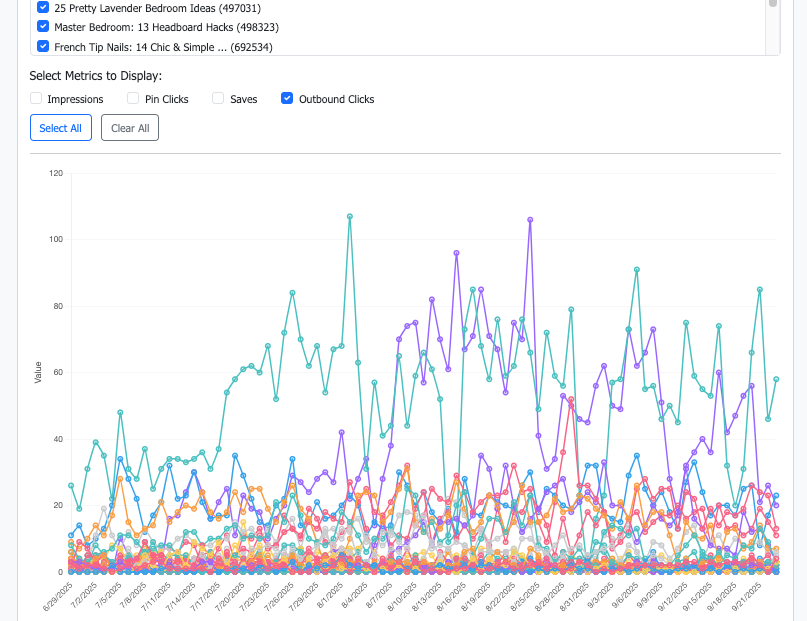Image resolution: width=807 pixels, height=621 pixels.
Task: Enable the Saves metric checkbox
Action: tap(218, 98)
